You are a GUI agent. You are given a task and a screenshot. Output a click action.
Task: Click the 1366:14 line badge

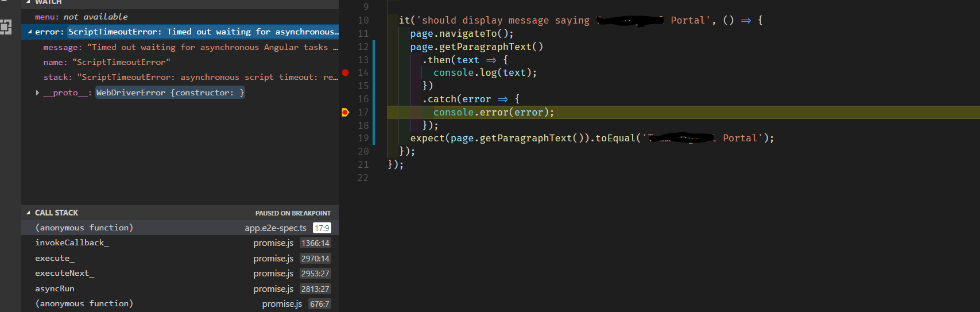tap(315, 243)
